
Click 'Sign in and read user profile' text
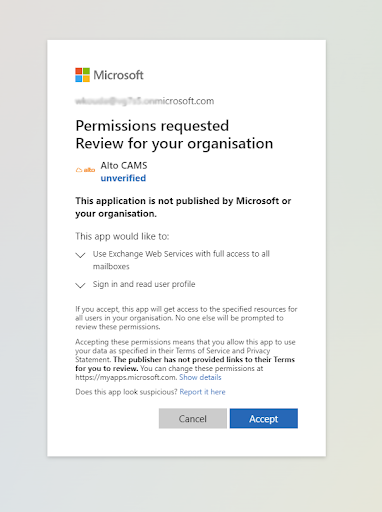[144, 284]
